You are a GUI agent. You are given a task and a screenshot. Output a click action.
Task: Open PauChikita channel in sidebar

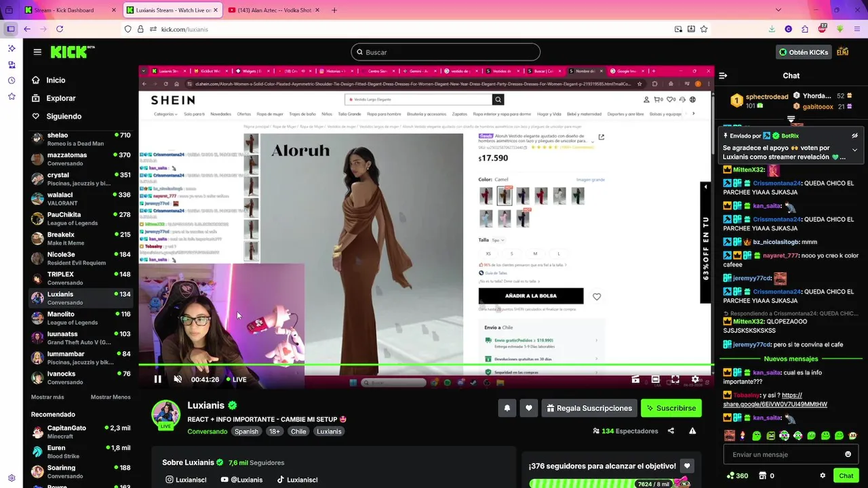81,219
